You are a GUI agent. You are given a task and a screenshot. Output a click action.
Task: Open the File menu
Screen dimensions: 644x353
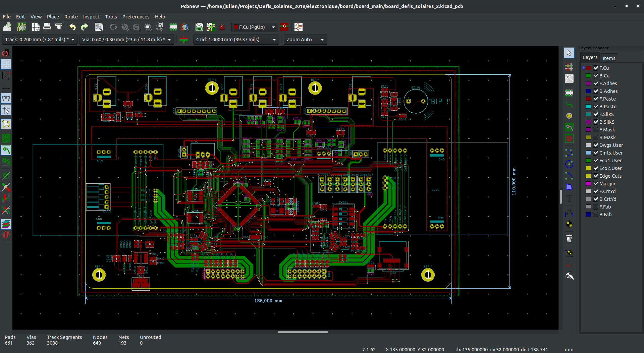pos(7,17)
